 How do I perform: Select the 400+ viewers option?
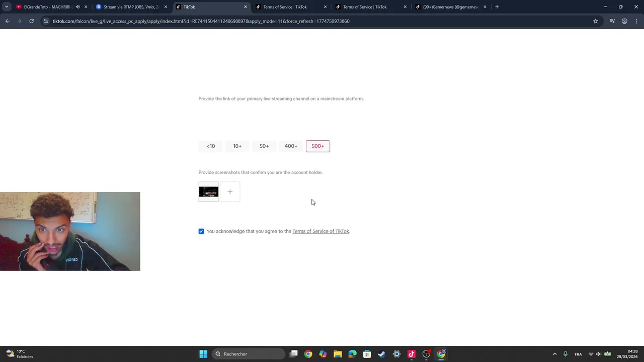pos(291,146)
